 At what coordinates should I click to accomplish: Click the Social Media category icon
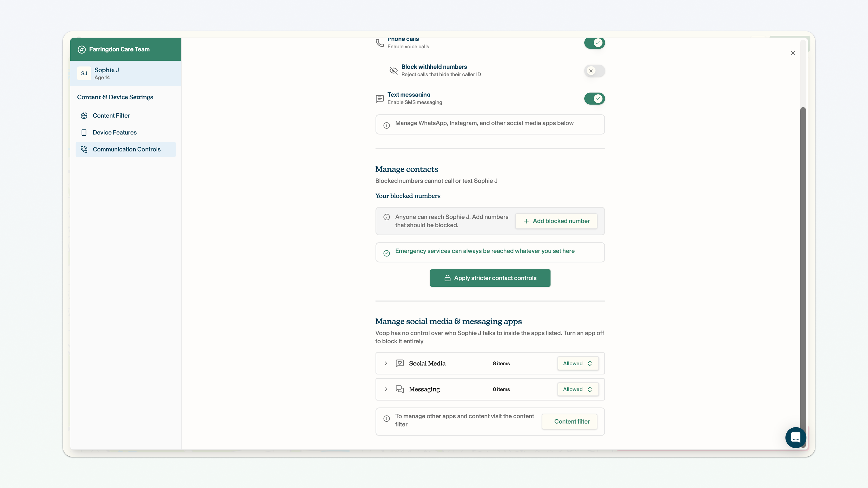400,363
